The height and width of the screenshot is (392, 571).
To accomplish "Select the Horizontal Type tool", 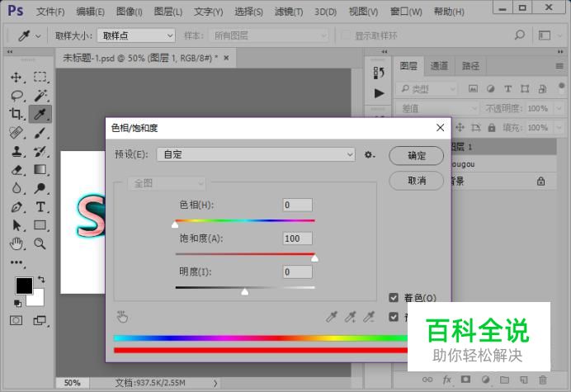I will click(x=40, y=207).
